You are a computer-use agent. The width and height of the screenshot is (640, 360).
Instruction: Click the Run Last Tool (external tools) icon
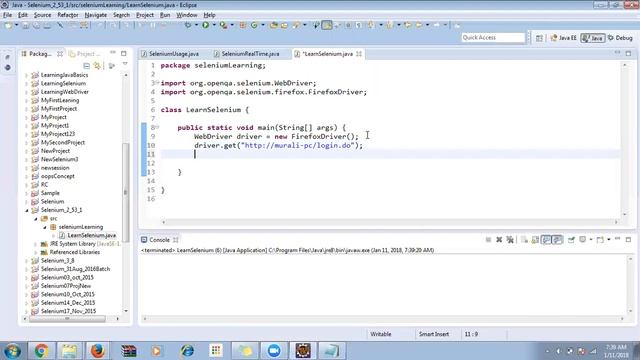[223, 25]
